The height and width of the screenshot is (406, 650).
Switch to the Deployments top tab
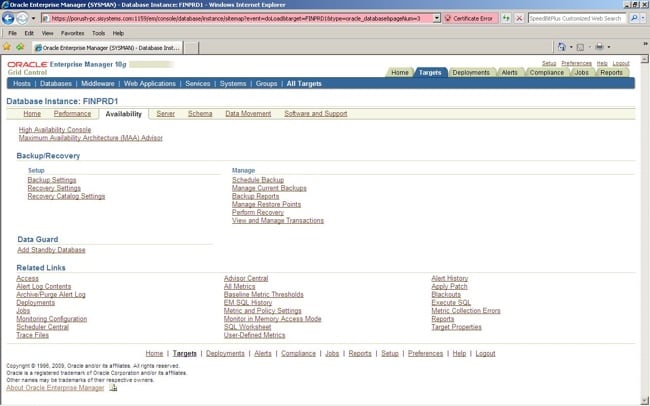click(471, 73)
